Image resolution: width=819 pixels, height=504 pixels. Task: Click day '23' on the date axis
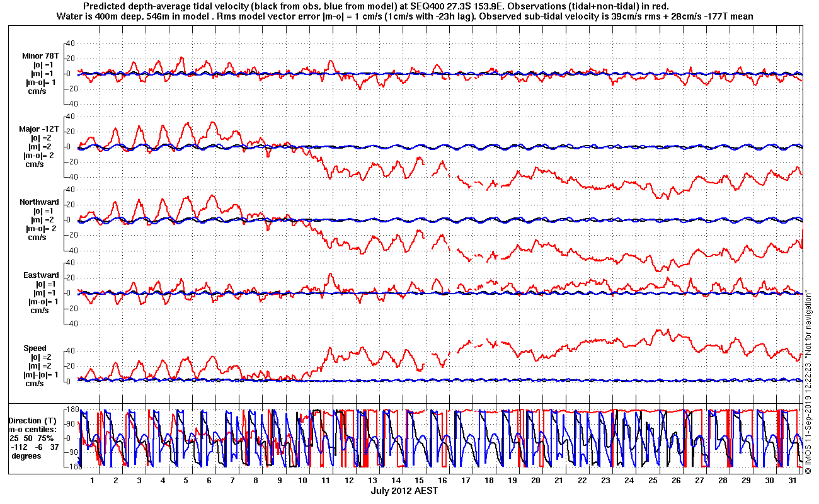click(605, 481)
